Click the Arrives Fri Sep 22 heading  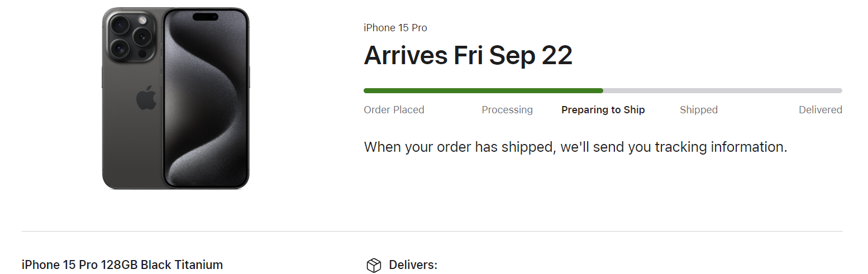pyautogui.click(x=468, y=56)
